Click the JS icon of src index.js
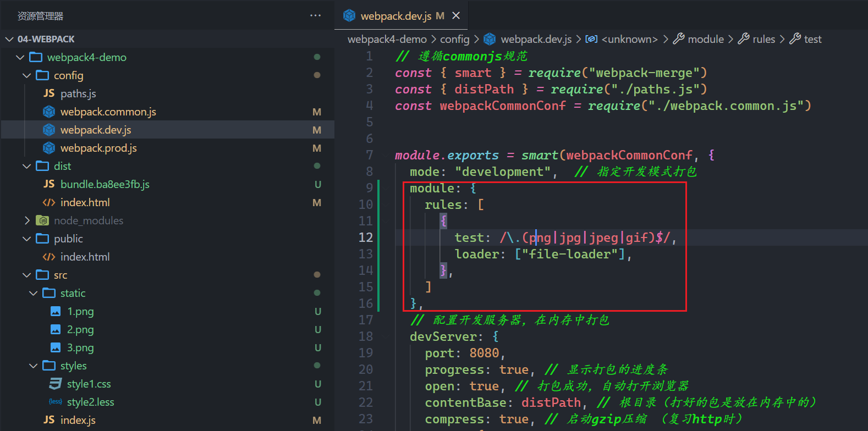The height and width of the screenshot is (431, 868). [x=49, y=420]
